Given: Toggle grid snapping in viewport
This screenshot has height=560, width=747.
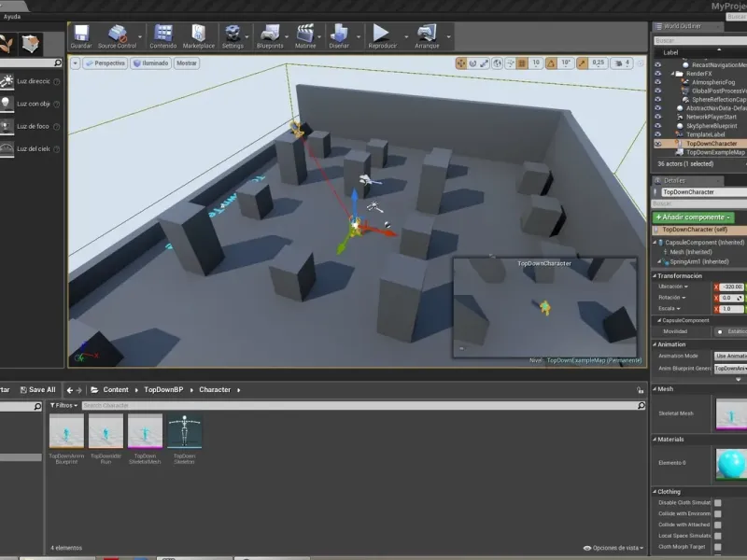Looking at the screenshot, I should coord(522,63).
